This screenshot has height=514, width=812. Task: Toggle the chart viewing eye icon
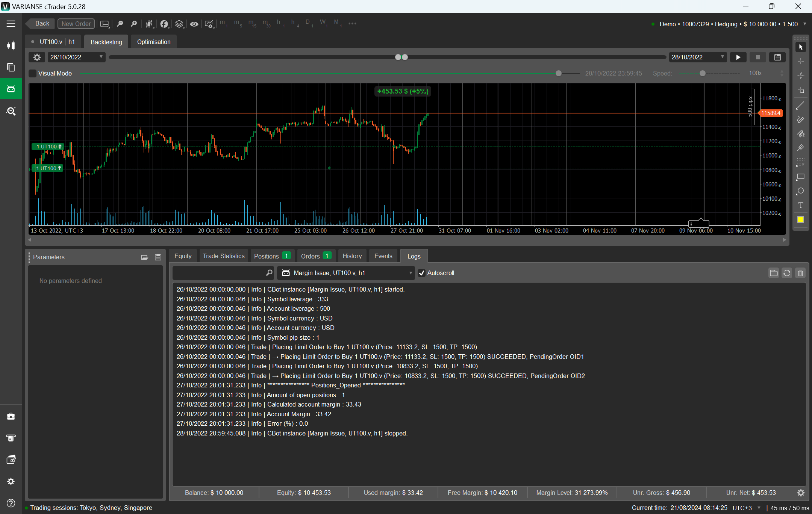tap(194, 24)
